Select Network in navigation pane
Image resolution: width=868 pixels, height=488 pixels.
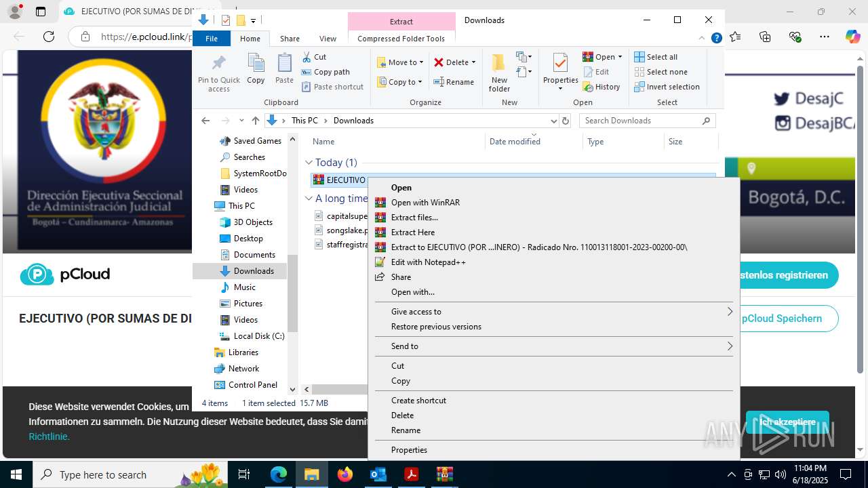click(x=243, y=369)
